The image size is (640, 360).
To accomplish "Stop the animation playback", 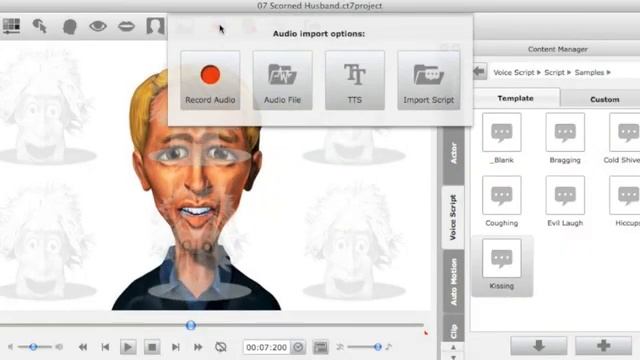I will (x=152, y=347).
